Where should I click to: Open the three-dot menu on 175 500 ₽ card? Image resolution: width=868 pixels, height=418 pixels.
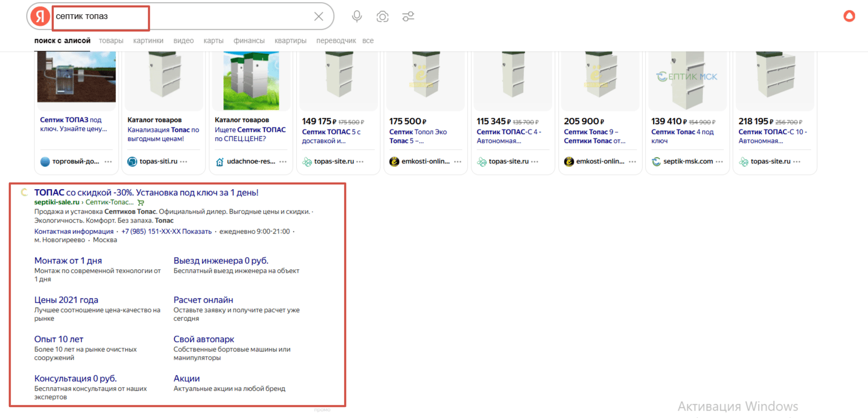coord(458,161)
